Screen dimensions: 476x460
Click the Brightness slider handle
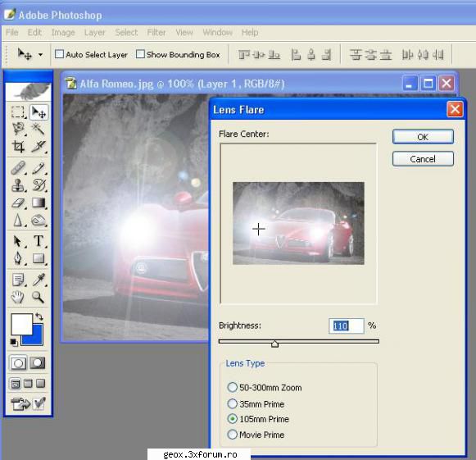(274, 344)
